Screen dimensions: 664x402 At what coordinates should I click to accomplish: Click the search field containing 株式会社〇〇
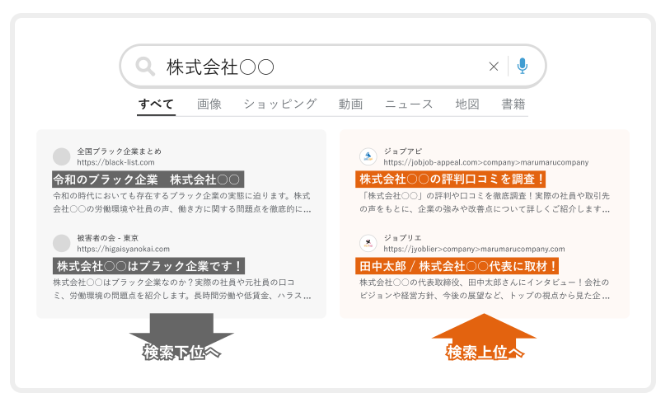333,66
